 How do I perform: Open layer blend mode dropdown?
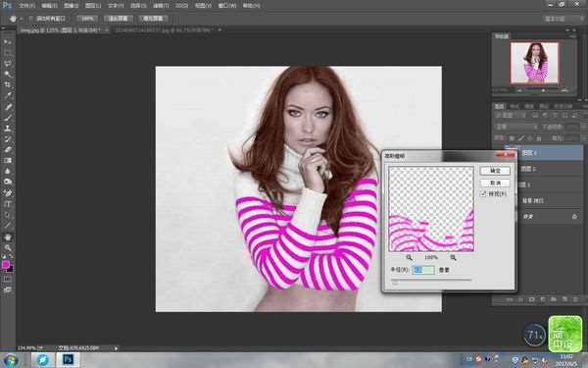click(x=515, y=127)
